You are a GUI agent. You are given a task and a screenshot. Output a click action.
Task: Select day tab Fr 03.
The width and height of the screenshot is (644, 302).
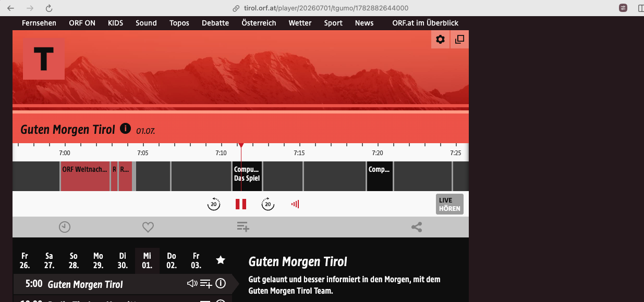196,260
